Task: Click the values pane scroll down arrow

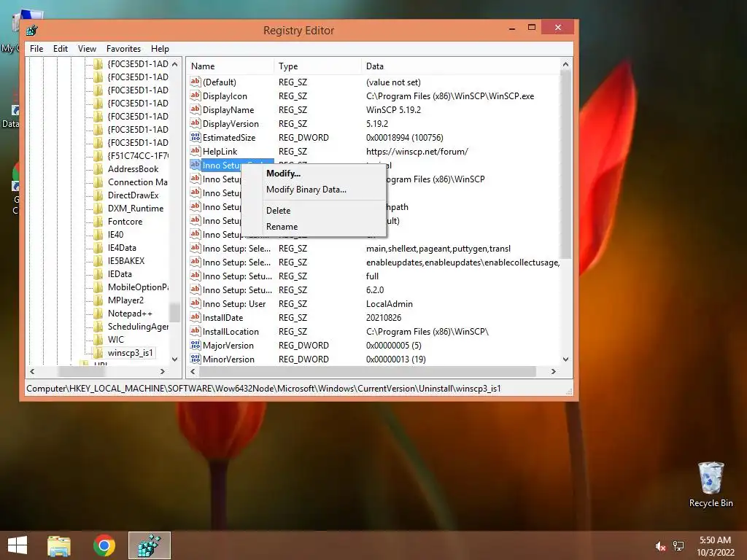Action: (565, 359)
